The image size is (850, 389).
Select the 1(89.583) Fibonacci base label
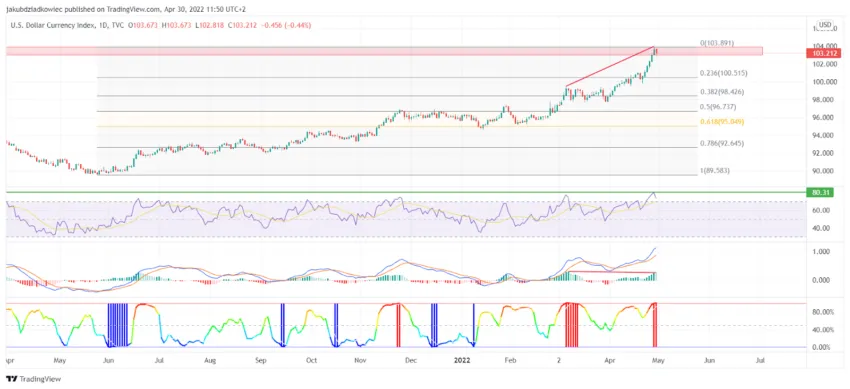(714, 170)
